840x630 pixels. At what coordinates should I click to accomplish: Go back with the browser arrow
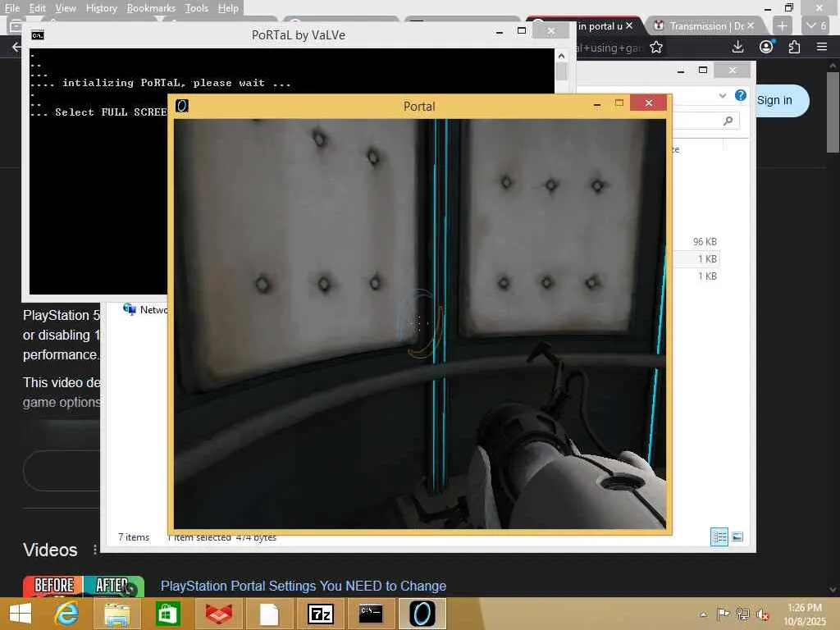tap(16, 47)
